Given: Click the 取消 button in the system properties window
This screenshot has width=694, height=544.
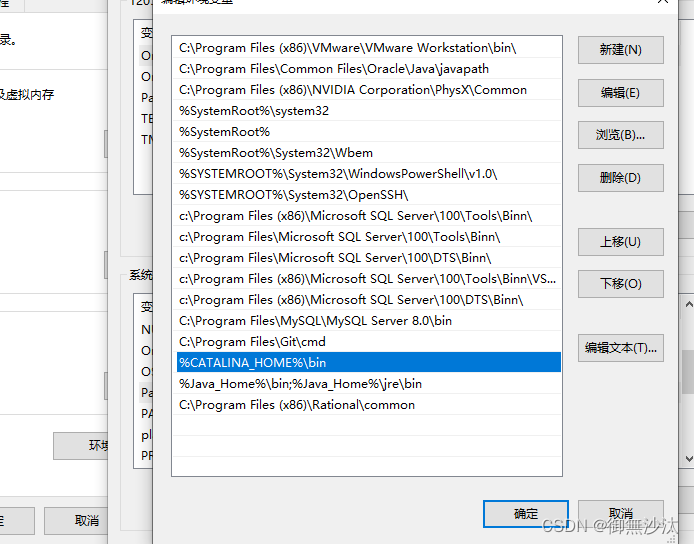Looking at the screenshot, I should pyautogui.click(x=76, y=521).
